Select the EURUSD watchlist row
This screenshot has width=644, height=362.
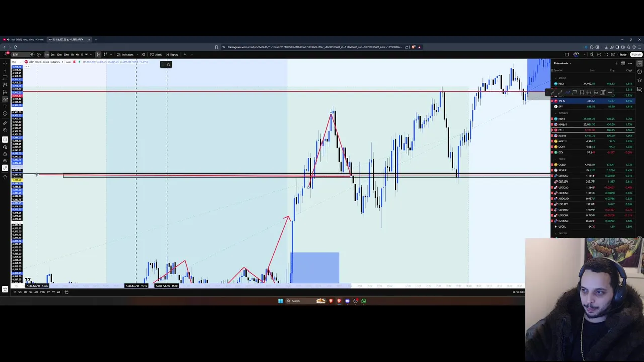[x=593, y=176]
